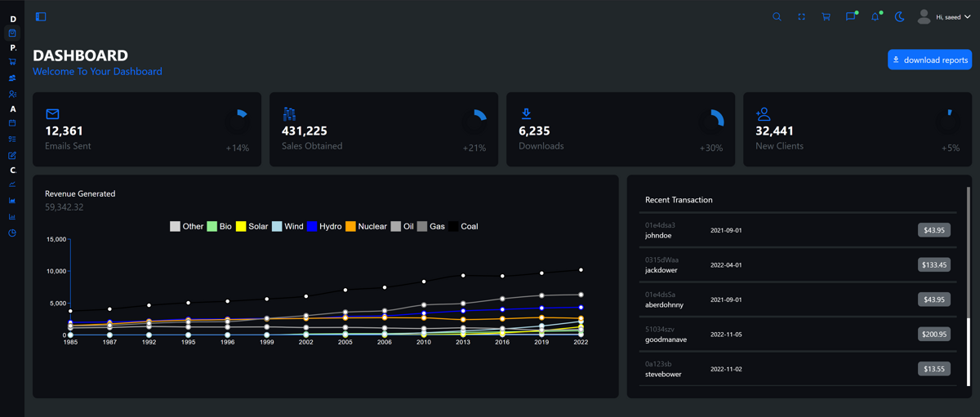
Task: Open the line chart icon in sidebar
Action: click(12, 184)
